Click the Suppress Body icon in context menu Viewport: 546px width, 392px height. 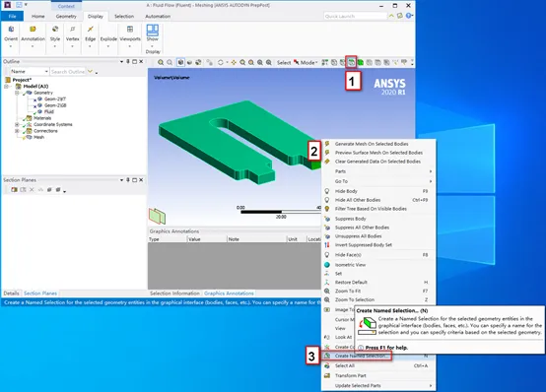327,219
